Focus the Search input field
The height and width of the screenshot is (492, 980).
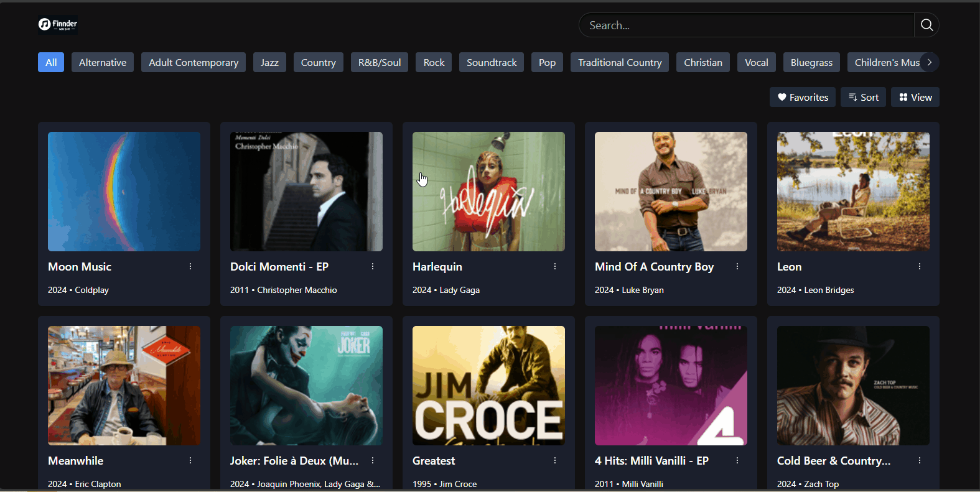click(747, 25)
